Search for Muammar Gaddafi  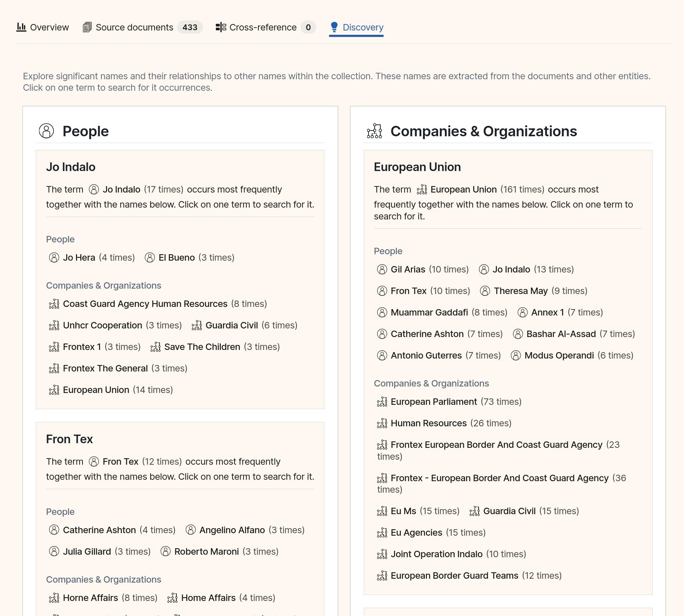(x=442, y=312)
